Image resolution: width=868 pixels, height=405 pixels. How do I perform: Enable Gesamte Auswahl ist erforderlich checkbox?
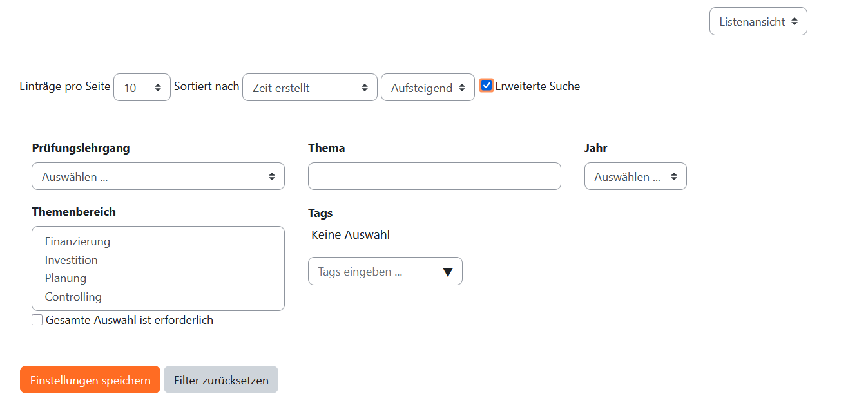click(37, 320)
